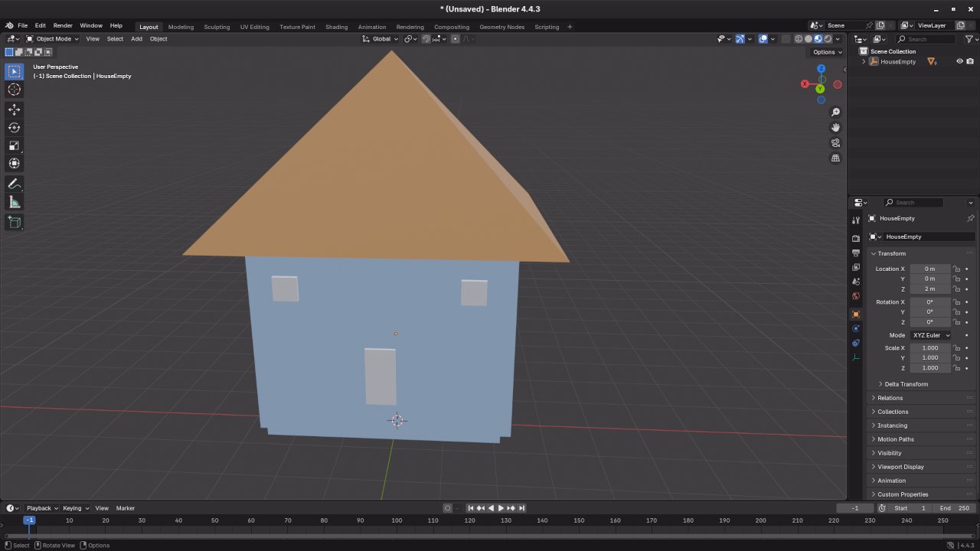Toggle proportional editing button

[x=456, y=39]
